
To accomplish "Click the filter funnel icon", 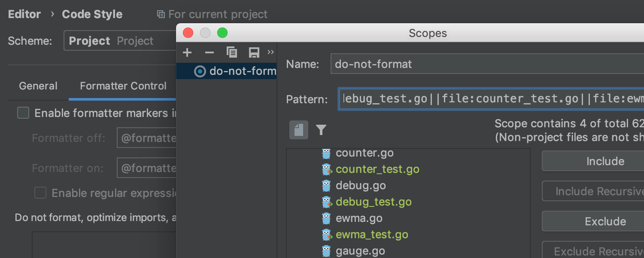I will [x=321, y=130].
